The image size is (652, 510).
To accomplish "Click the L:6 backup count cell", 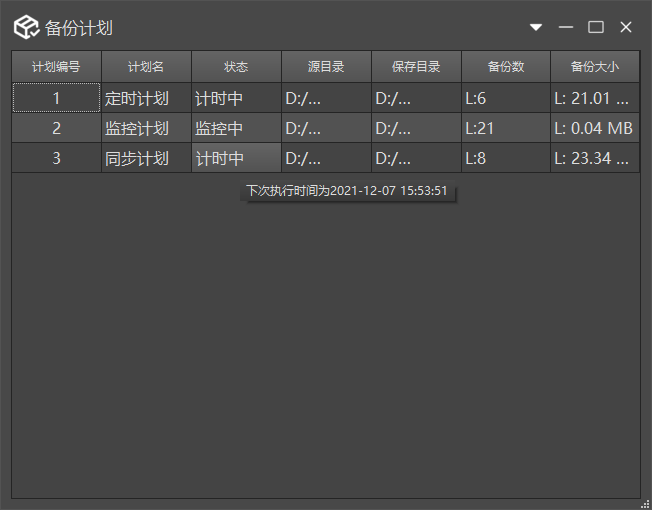I will click(506, 98).
